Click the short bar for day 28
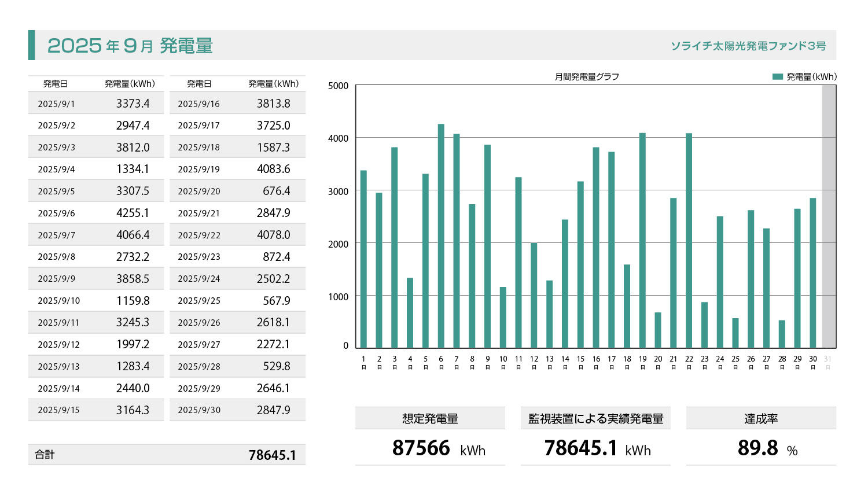Viewport: 868px width, 501px height. click(782, 334)
